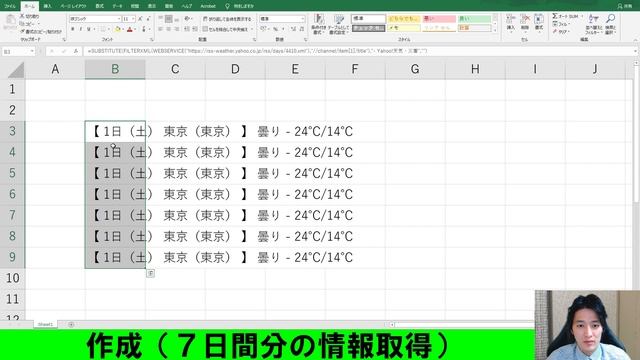Click the text orientation icon
This screenshot has width=640, height=360.
187,19
